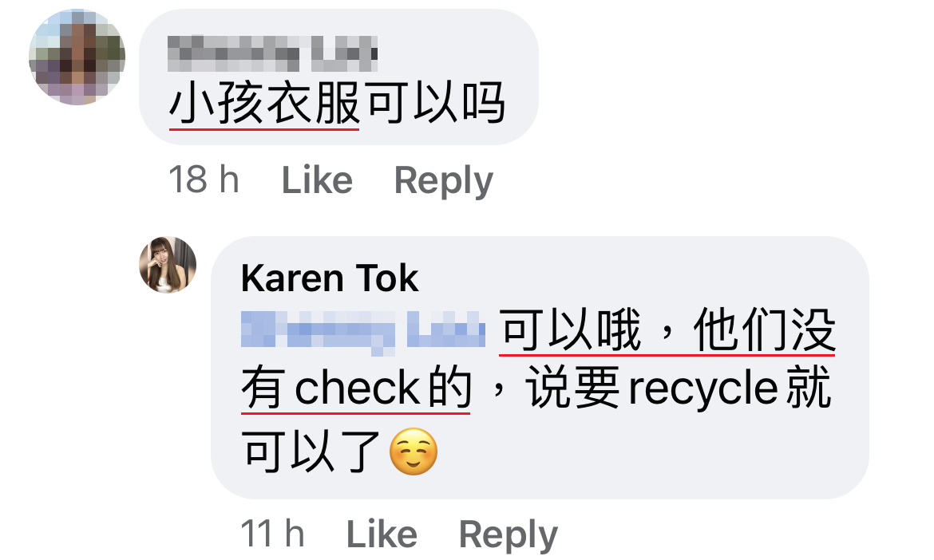The width and height of the screenshot is (934, 560).
Task: Open Karen Tok's profile picture
Action: (168, 265)
